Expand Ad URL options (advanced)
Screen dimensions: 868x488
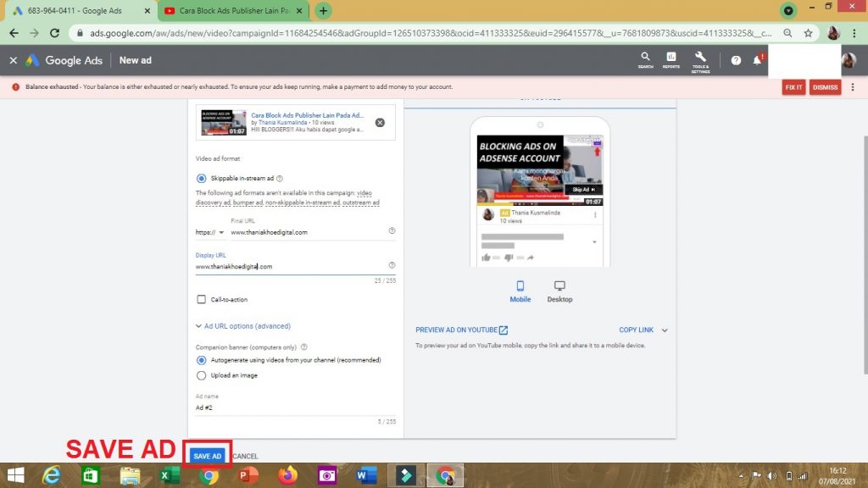(x=242, y=326)
